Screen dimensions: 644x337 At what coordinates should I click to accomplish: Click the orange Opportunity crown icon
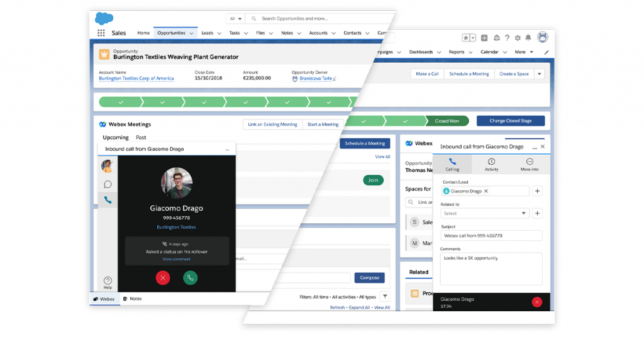point(104,55)
